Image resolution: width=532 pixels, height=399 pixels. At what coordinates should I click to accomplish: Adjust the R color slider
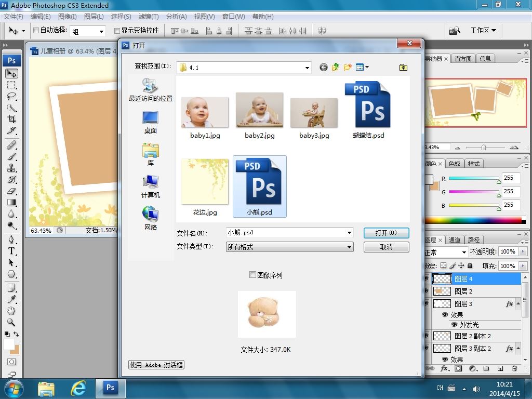(x=499, y=181)
